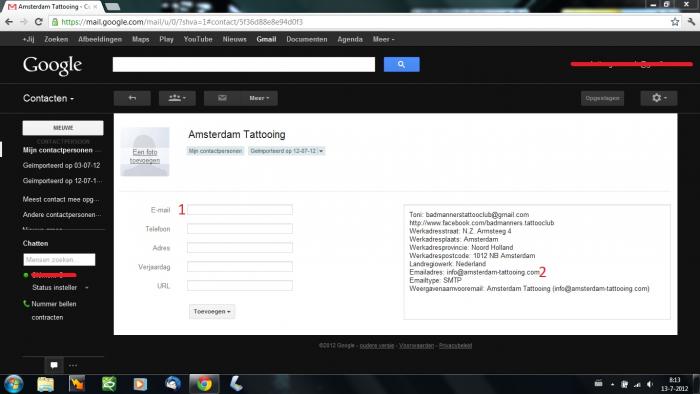Open Chrome wrench settings menu
Screen dimensions: 700x394
[691, 22]
